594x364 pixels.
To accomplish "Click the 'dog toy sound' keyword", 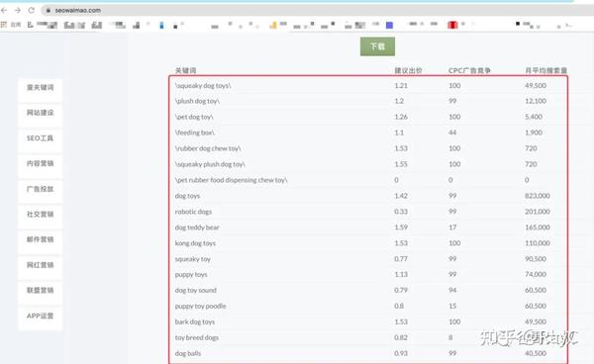I will [195, 290].
